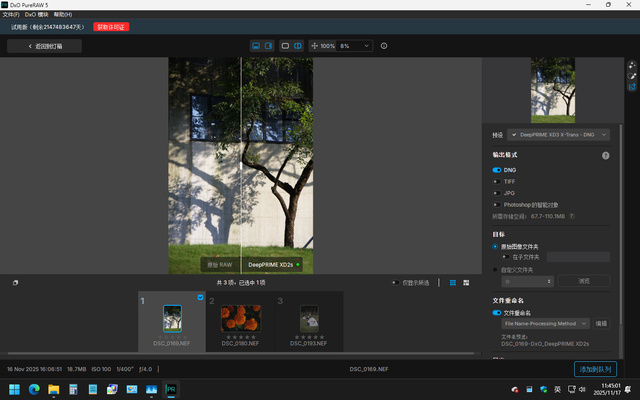Enable the TIFF output format

(x=497, y=181)
